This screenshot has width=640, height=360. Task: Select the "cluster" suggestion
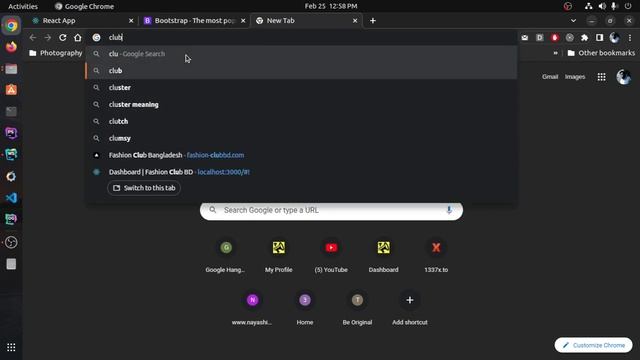point(301,87)
